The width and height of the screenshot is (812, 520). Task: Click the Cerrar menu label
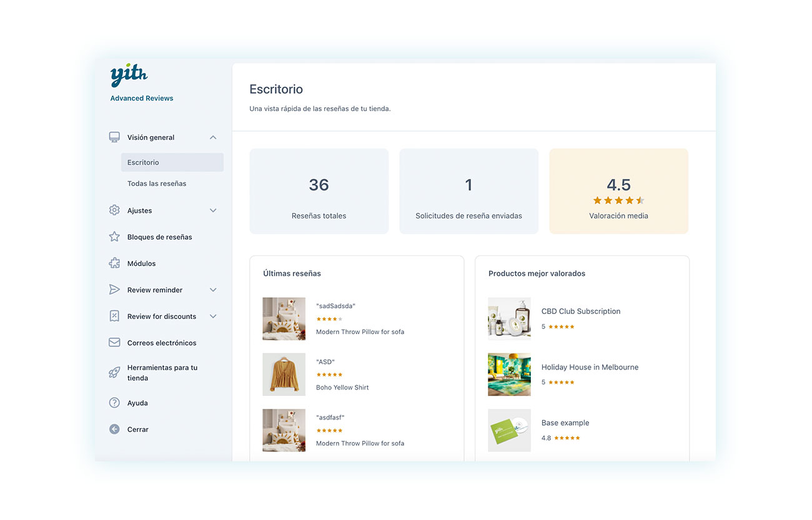pos(138,429)
